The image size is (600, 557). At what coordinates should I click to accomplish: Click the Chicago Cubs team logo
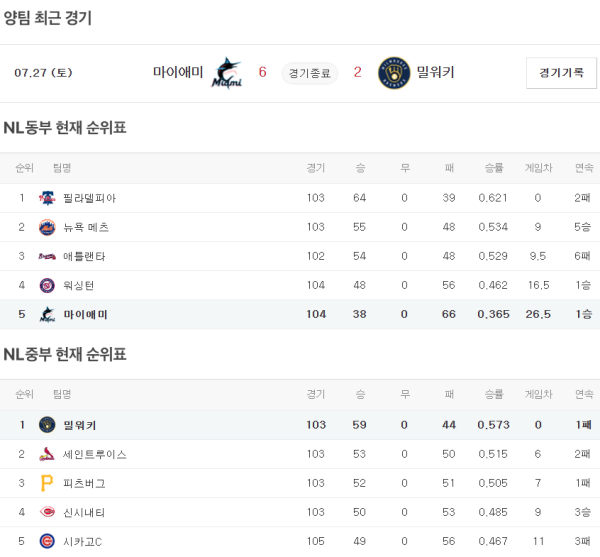coord(47,541)
